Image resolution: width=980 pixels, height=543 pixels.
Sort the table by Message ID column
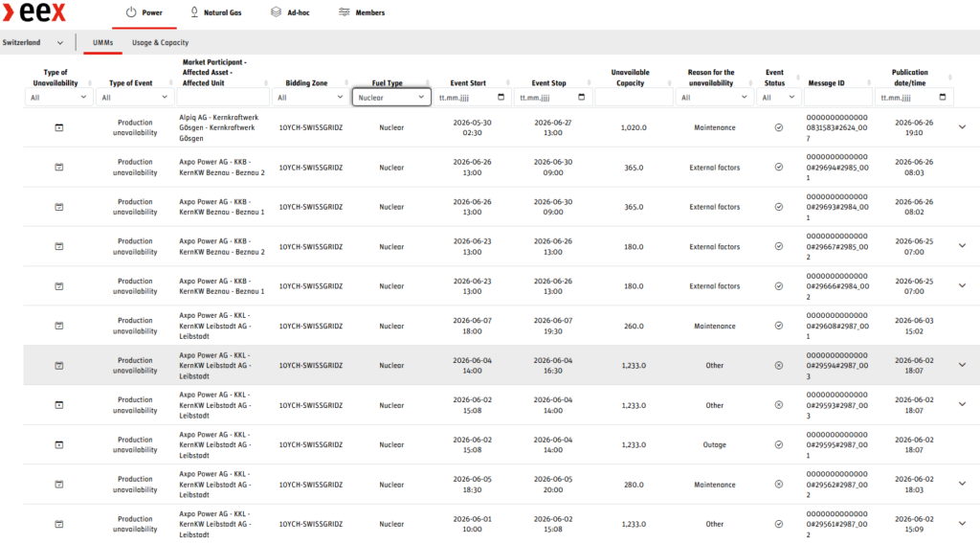[x=869, y=82]
